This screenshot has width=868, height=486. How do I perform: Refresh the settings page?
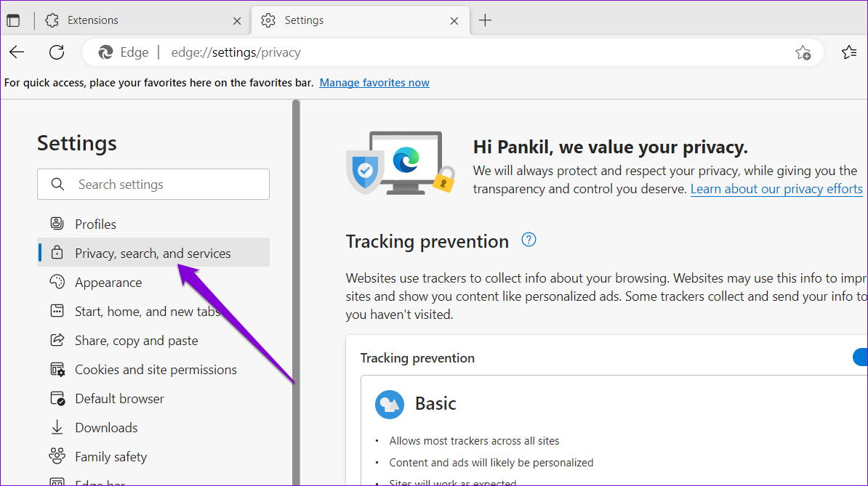57,52
